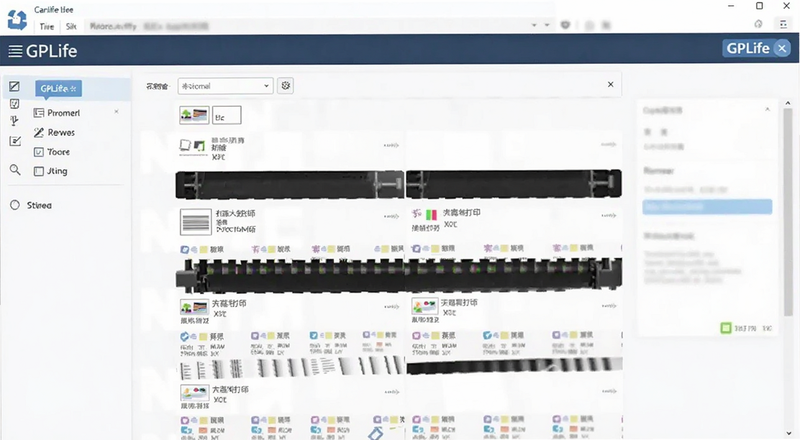
Task: Select the edit square icon in the left rail
Action: click(14, 86)
